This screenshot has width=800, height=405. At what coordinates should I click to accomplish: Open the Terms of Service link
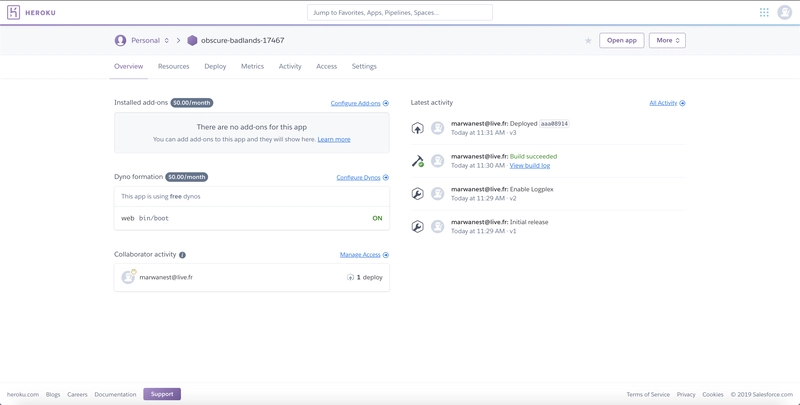pyautogui.click(x=648, y=395)
